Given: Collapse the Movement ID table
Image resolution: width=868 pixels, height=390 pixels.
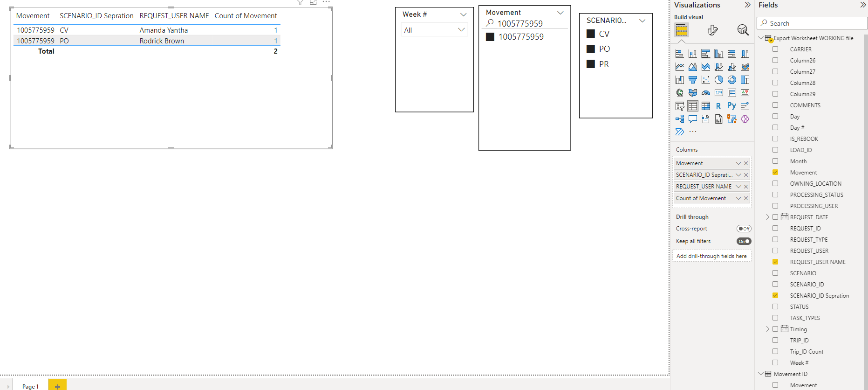Looking at the screenshot, I should [761, 374].
